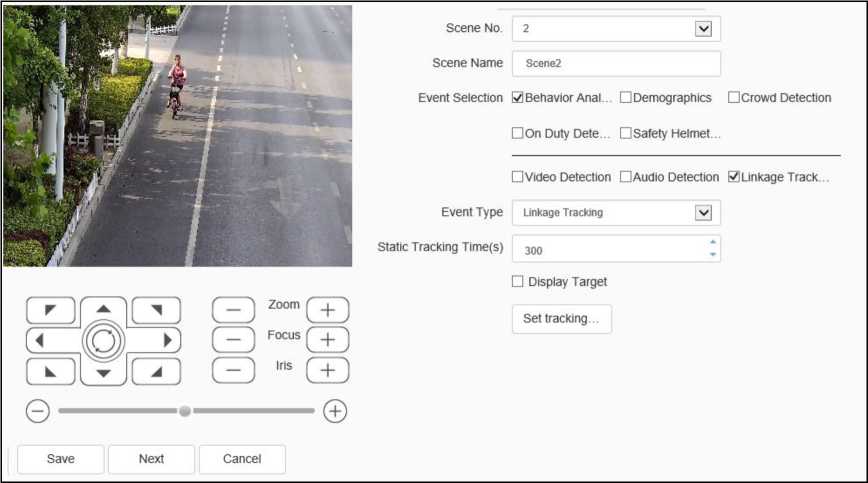Screen dimensions: 868x483
Task: Move camera diagonally to the upper-right
Action: click(156, 310)
